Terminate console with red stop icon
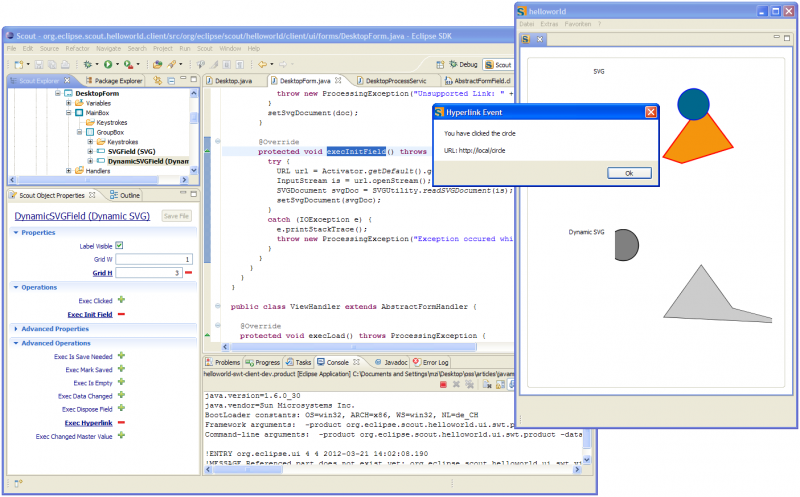The width and height of the screenshot is (800, 497). [443, 385]
